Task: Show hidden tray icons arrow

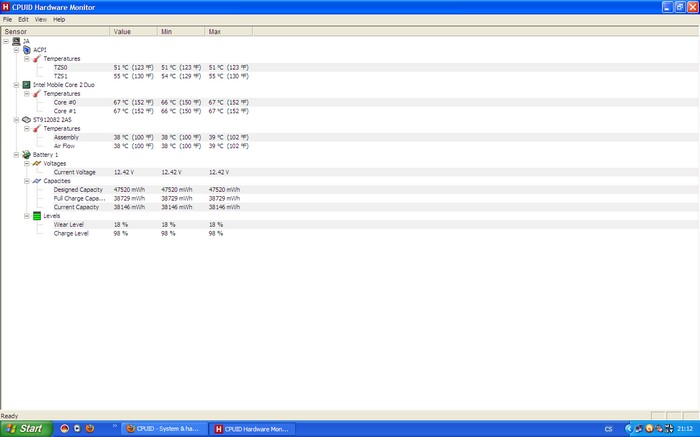Action: coord(629,429)
